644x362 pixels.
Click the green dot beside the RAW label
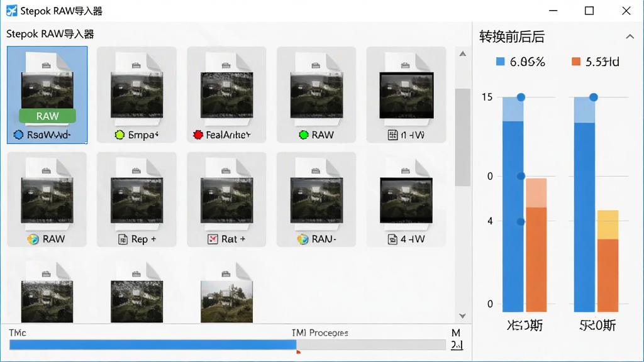(x=304, y=134)
